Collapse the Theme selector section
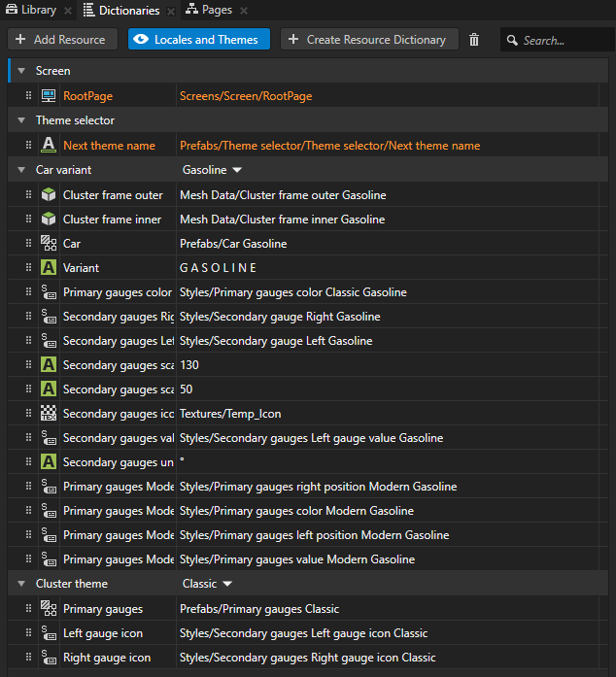This screenshot has height=677, width=616. pyautogui.click(x=20, y=120)
